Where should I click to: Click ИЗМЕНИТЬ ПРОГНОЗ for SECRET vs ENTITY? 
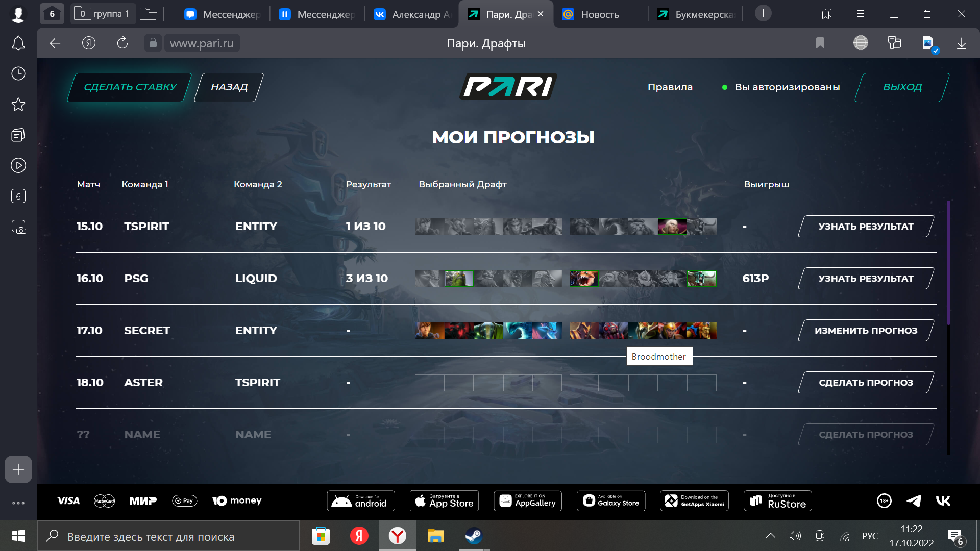tap(866, 331)
